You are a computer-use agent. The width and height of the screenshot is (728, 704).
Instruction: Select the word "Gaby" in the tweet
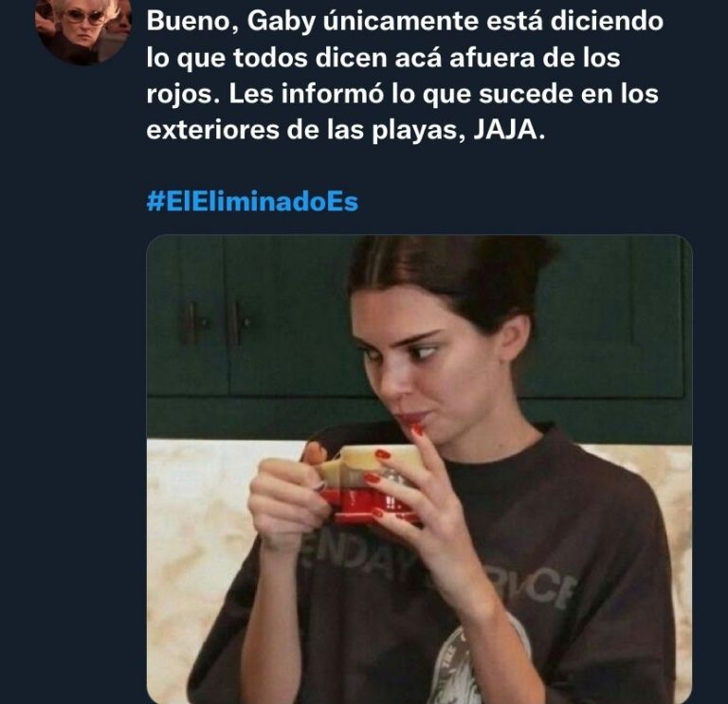pyautogui.click(x=281, y=23)
